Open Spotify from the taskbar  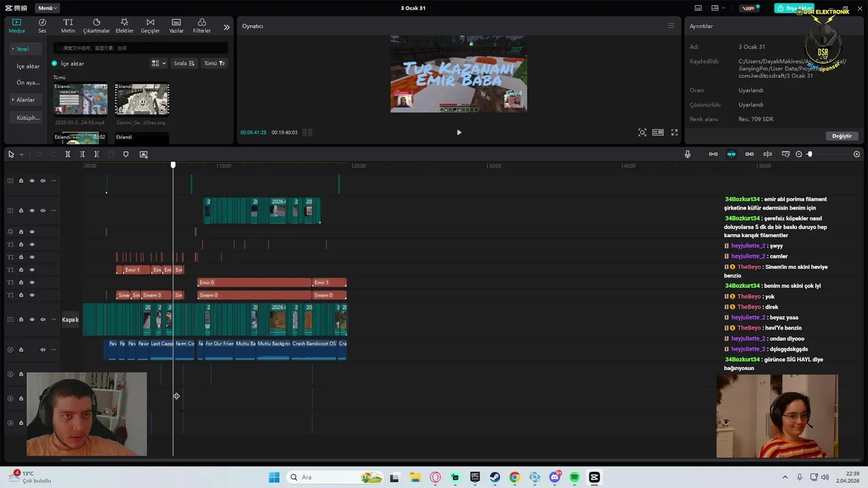coord(574,477)
